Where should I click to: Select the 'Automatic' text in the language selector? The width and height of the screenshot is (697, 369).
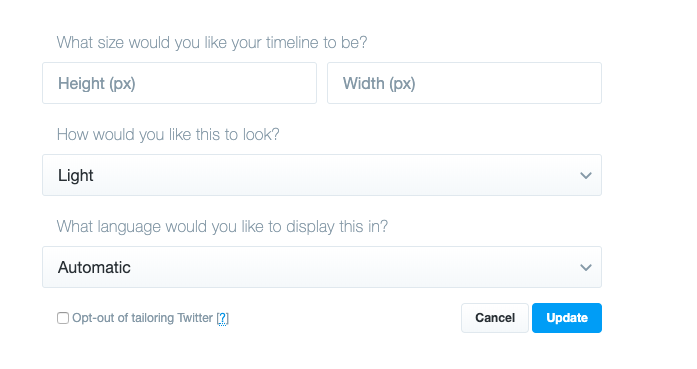click(x=94, y=267)
